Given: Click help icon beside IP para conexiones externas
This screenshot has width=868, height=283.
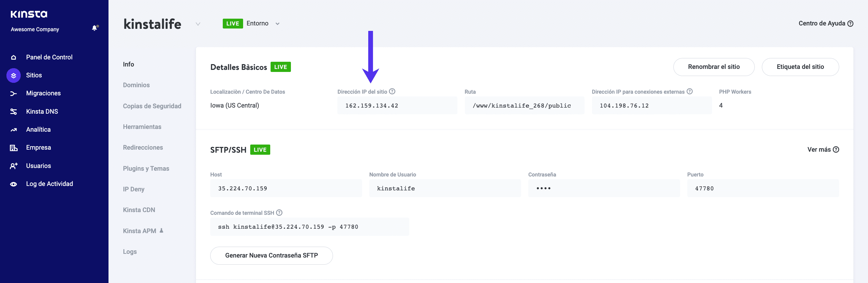Looking at the screenshot, I should [x=690, y=91].
